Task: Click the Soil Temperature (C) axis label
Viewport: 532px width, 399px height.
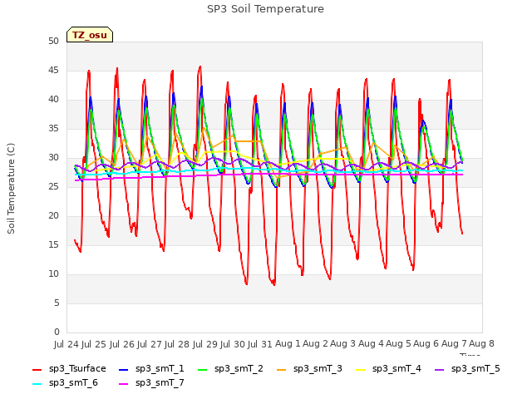Action: click(x=11, y=189)
